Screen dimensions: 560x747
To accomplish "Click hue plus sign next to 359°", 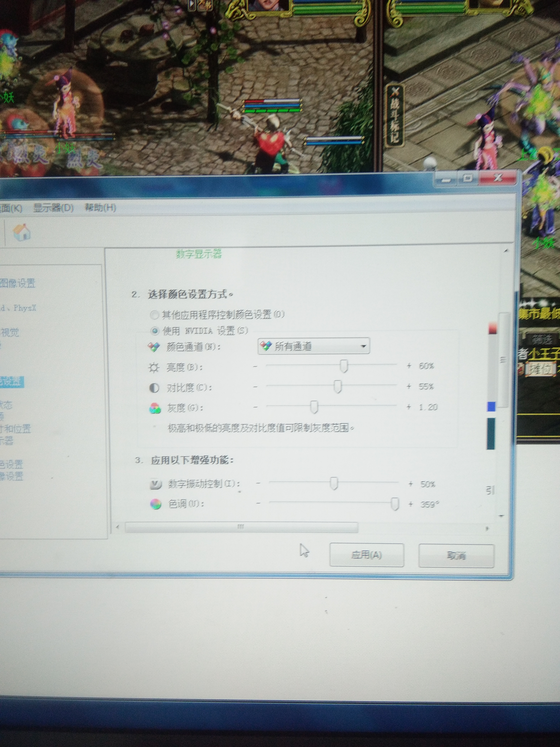I will click(411, 504).
